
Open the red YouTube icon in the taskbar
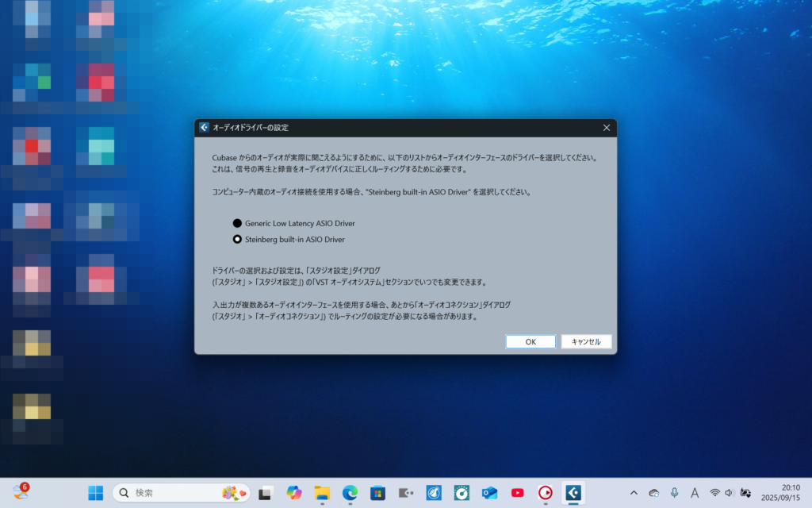point(517,493)
